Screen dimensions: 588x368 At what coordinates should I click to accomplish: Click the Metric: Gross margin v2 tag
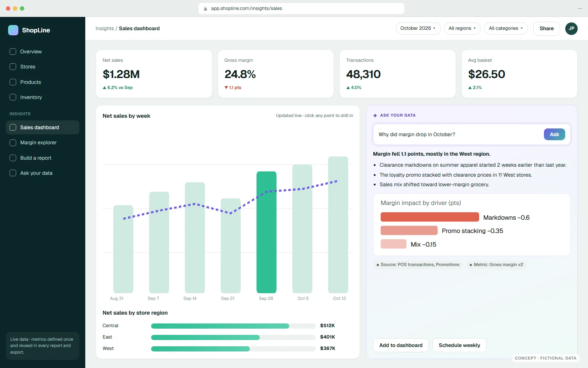[496, 265]
